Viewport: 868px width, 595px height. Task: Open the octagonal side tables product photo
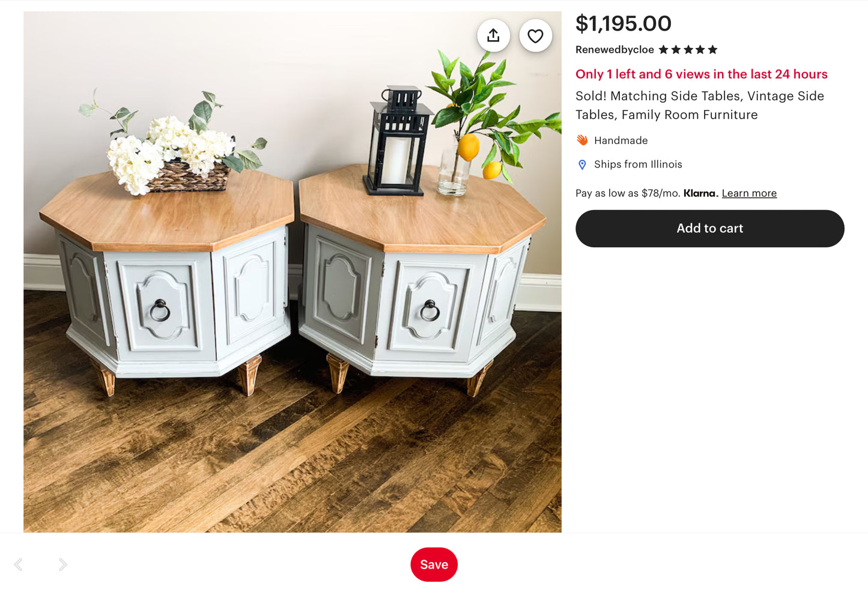tap(293, 272)
